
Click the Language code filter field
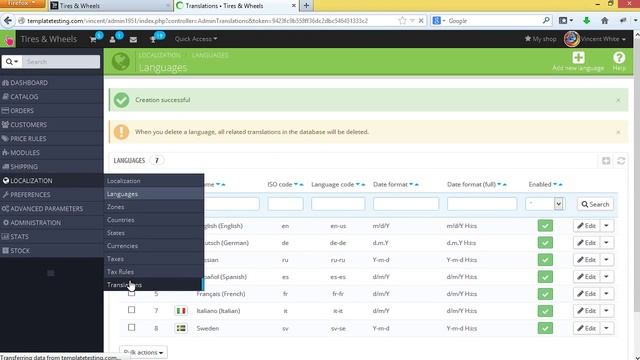338,204
